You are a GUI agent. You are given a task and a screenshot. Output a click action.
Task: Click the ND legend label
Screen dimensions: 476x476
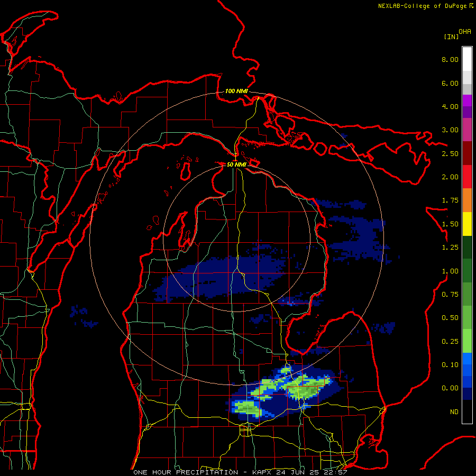pos(454,412)
